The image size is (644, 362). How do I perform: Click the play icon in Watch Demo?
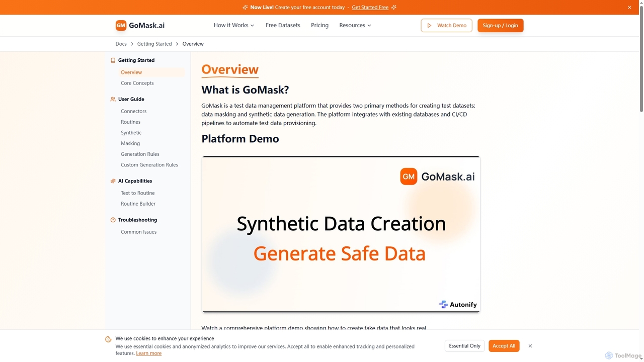pyautogui.click(x=430, y=26)
